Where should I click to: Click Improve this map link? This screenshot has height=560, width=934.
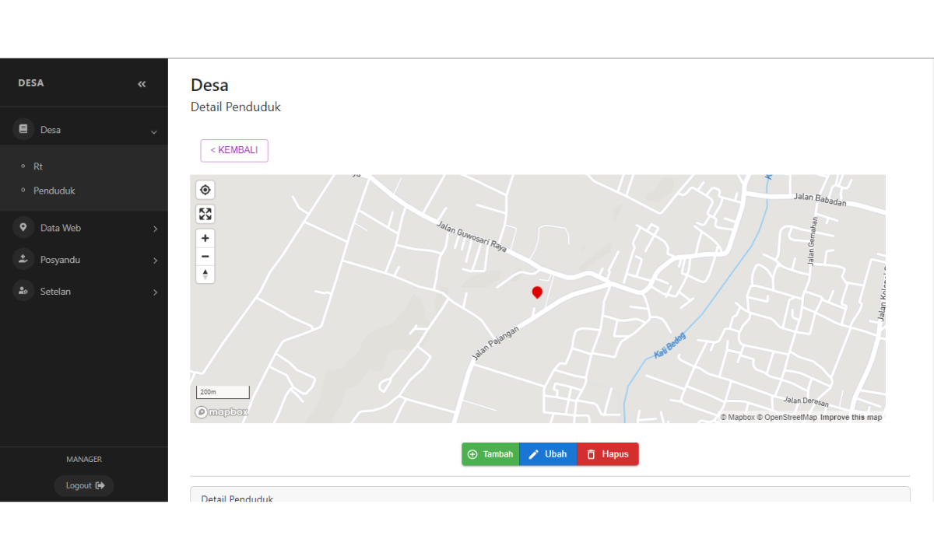coord(851,418)
